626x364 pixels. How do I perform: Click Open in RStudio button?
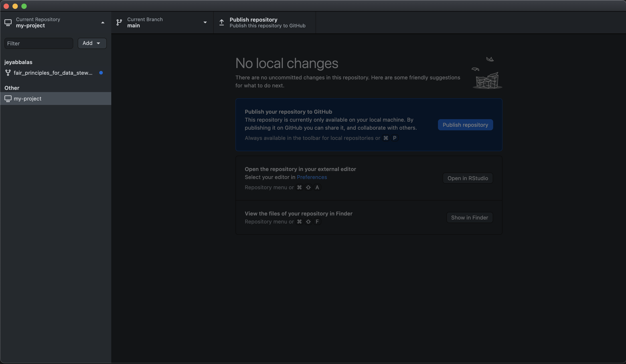click(x=468, y=178)
